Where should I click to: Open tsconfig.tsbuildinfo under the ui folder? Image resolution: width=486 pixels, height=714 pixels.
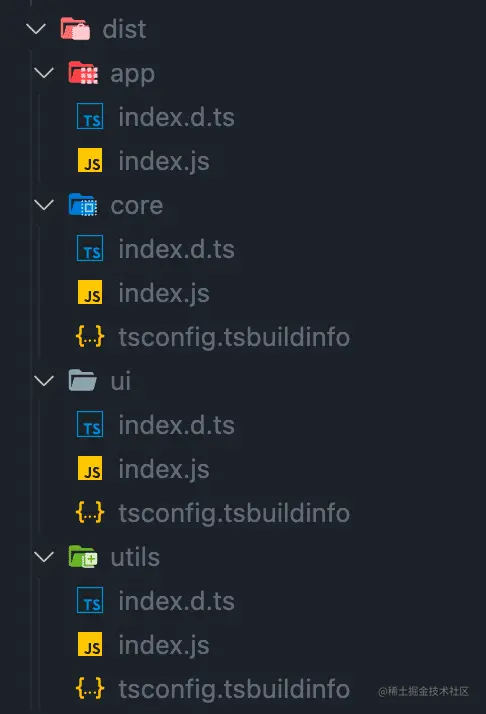point(234,513)
